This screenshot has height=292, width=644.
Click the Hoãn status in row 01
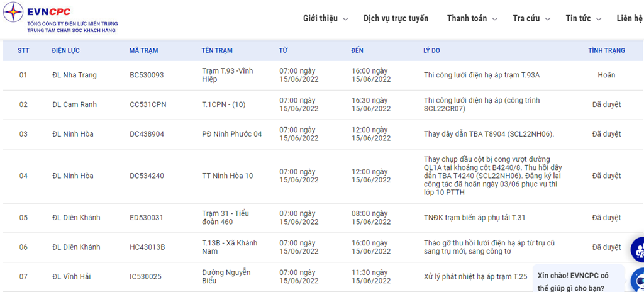606,76
